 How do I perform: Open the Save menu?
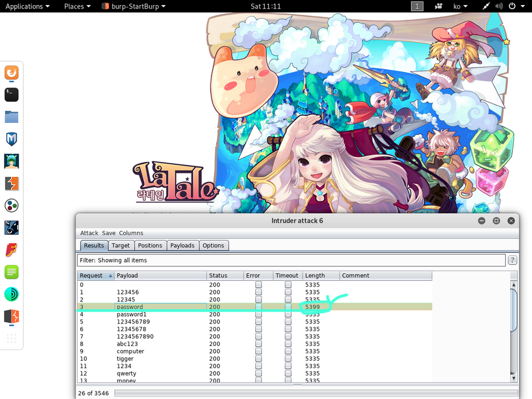pyautogui.click(x=109, y=233)
